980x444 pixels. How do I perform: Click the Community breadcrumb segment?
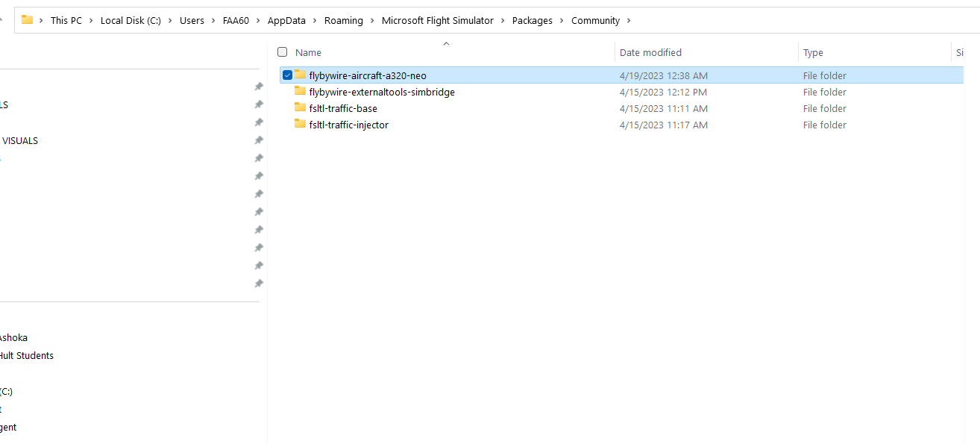pyautogui.click(x=596, y=20)
